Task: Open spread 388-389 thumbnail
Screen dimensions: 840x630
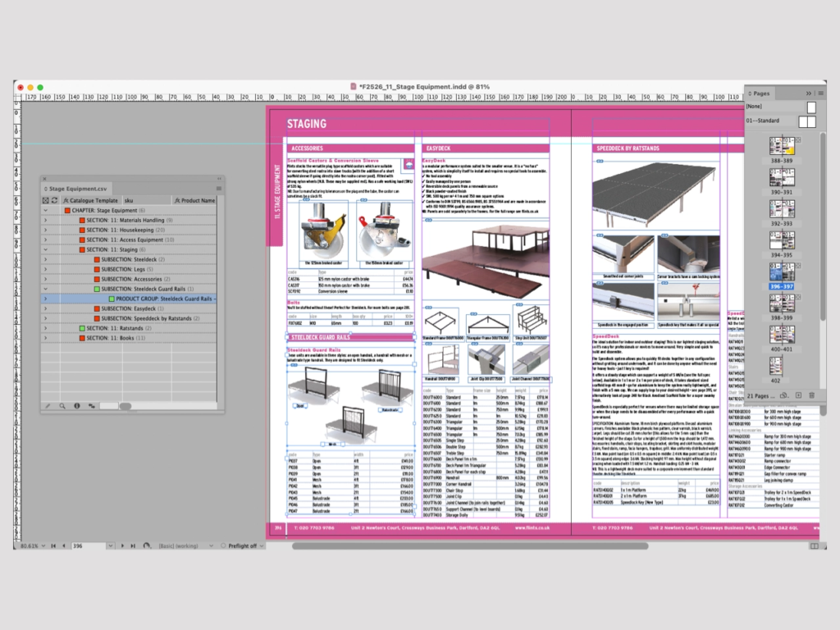Action: (x=782, y=146)
